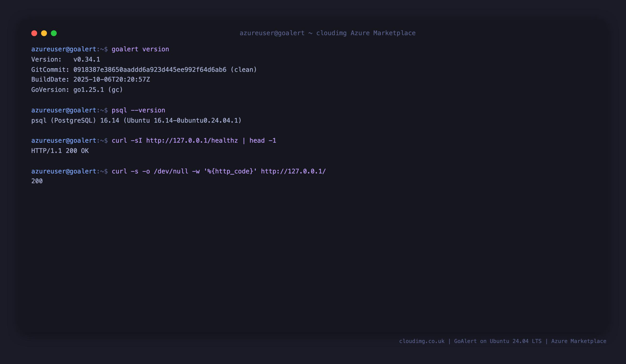
Task: Click the 'BuildDate: 2025-10-06T20:20:57Z' line
Action: [91, 79]
